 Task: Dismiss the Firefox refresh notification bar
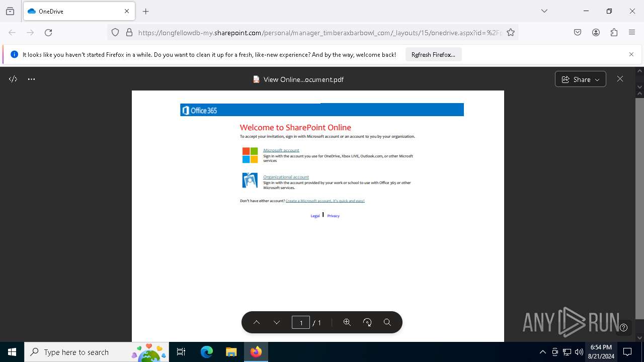coord(631,54)
